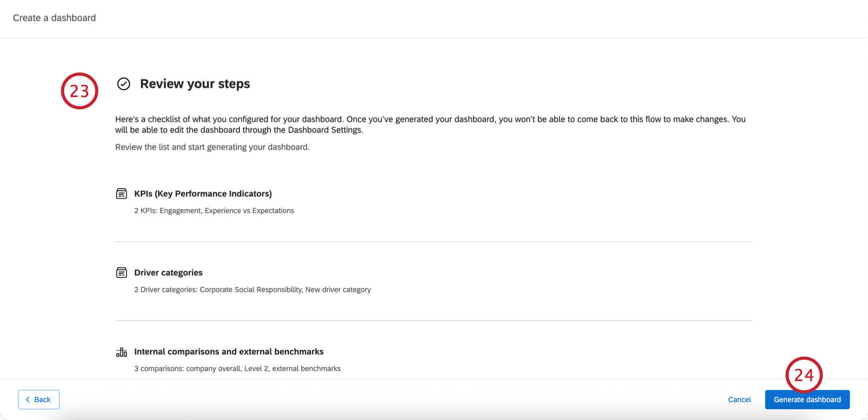Click the checklist instructions paragraph
868x420 pixels.
430,124
